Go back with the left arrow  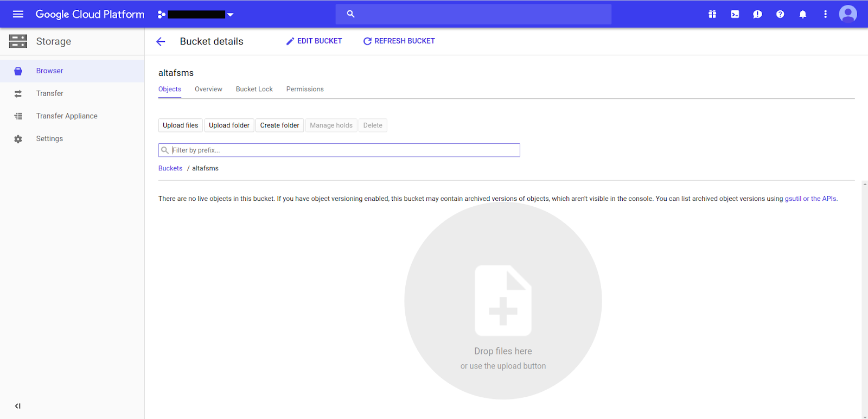tap(161, 41)
